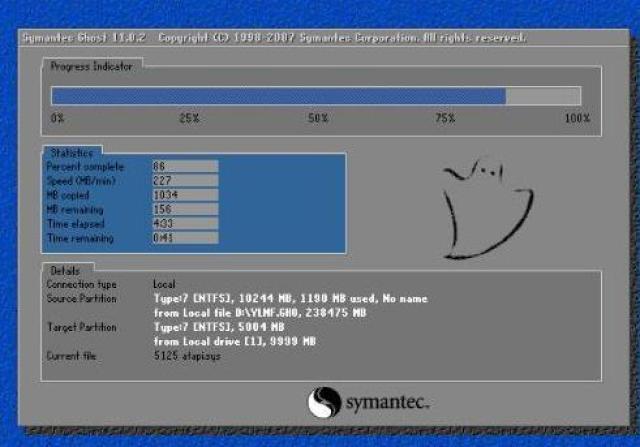This screenshot has height=447, width=640.
Task: Click the 'Target Partition' label
Action: point(82,327)
